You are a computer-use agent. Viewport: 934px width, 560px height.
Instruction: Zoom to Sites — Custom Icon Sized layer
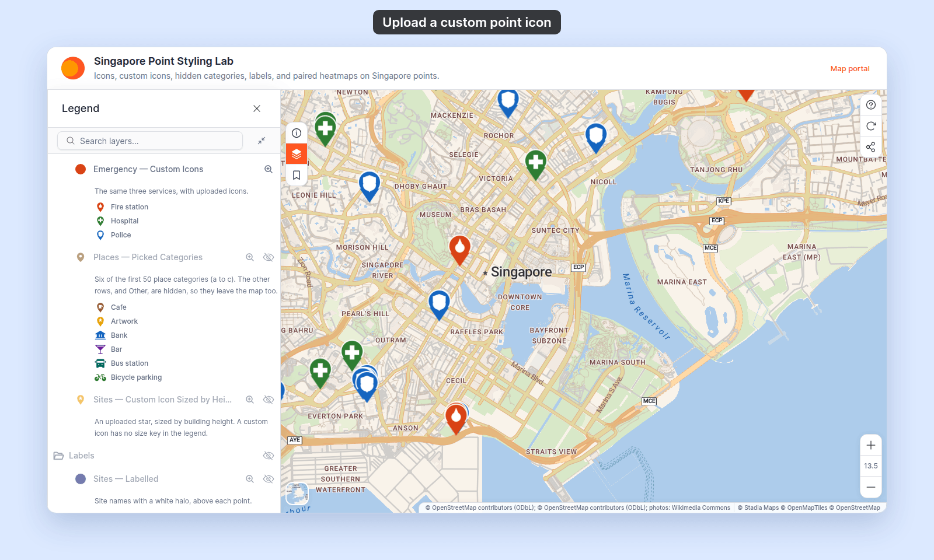point(250,400)
